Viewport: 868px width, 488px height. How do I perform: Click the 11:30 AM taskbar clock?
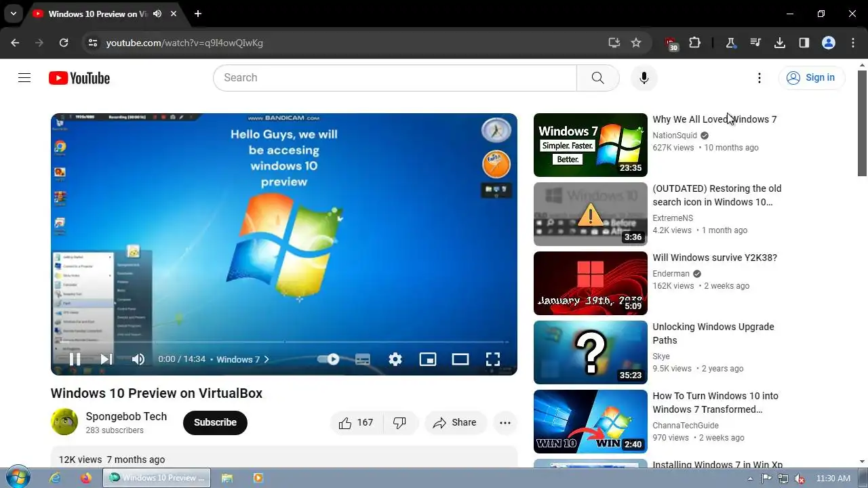tap(833, 479)
